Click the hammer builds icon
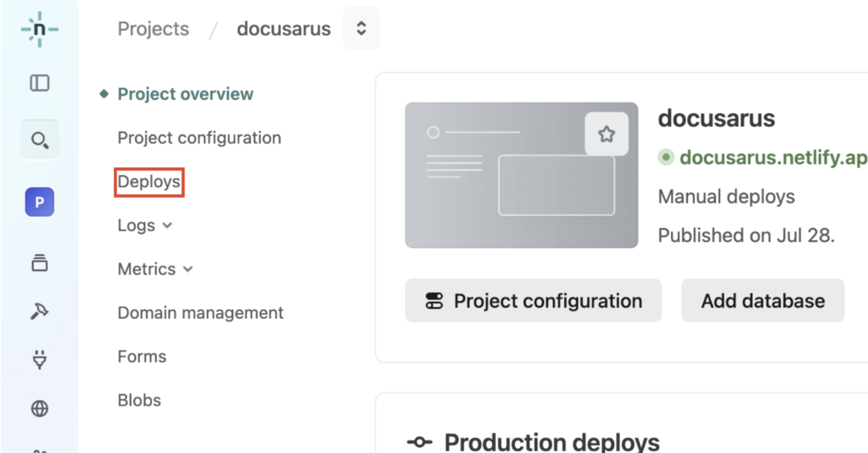This screenshot has height=453, width=868. click(39, 311)
